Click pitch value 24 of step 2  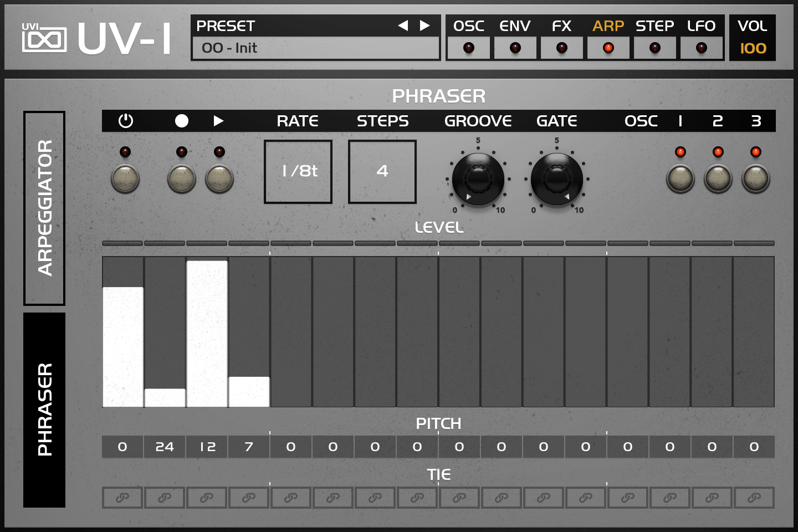[165, 447]
